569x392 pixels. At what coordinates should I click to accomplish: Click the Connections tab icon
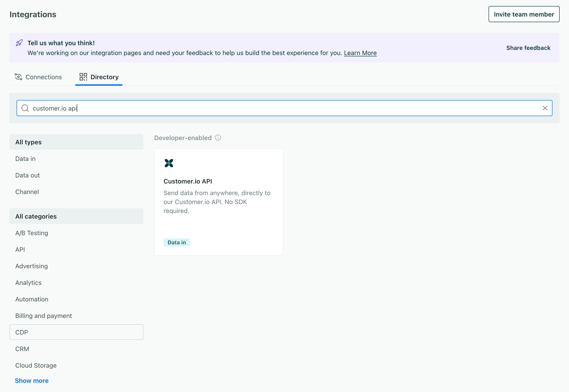tap(18, 77)
